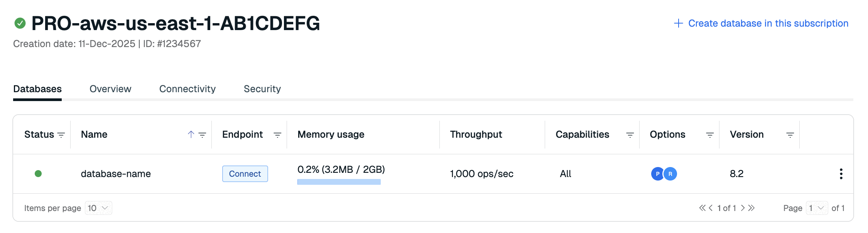
Task: Open the Name column filter icon
Action: coord(202,135)
